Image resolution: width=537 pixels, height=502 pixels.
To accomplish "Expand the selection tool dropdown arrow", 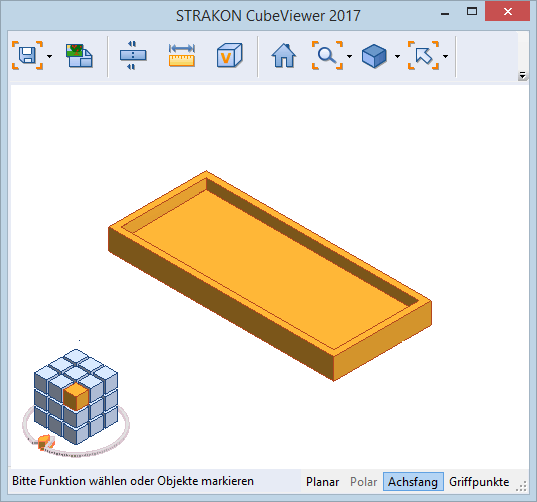I will pos(446,57).
